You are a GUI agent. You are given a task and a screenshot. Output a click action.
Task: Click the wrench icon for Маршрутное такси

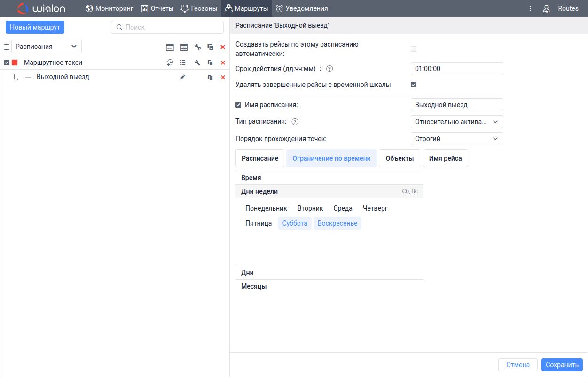pyautogui.click(x=197, y=63)
